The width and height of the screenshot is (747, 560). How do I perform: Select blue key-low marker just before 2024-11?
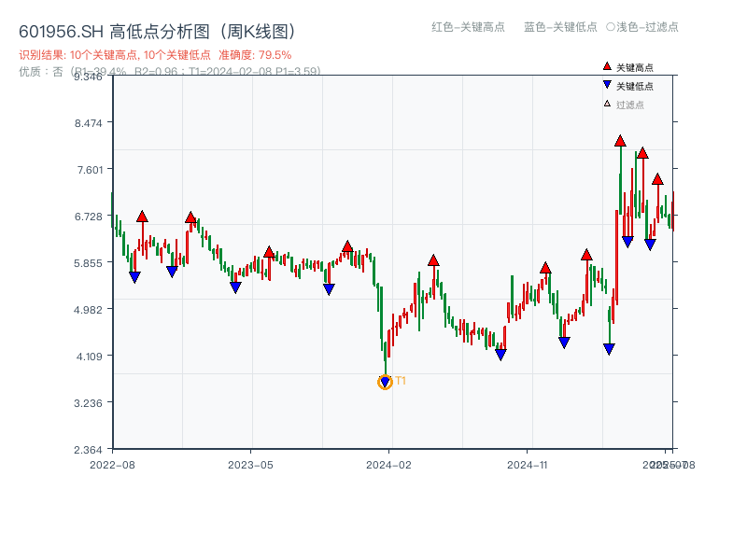pyautogui.click(x=500, y=355)
